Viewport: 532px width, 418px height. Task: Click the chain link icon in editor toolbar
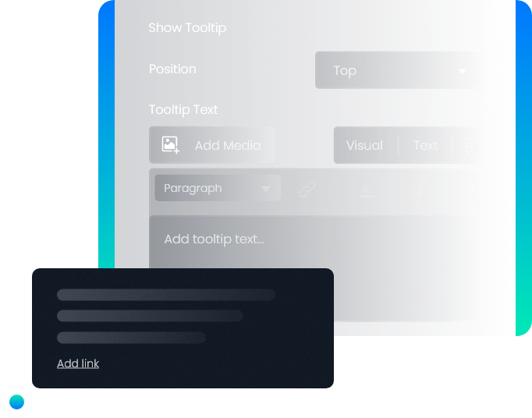point(307,189)
